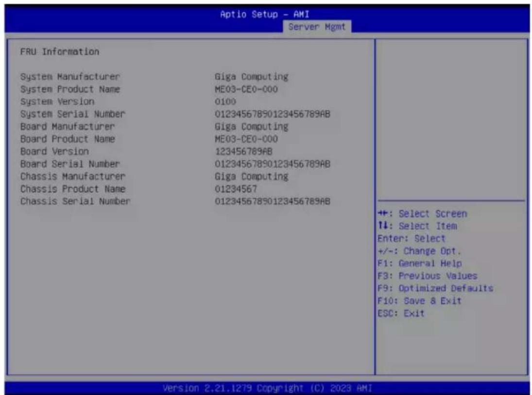Click System Version value 0100
Viewport: 532px width, 395px height.
tap(225, 102)
